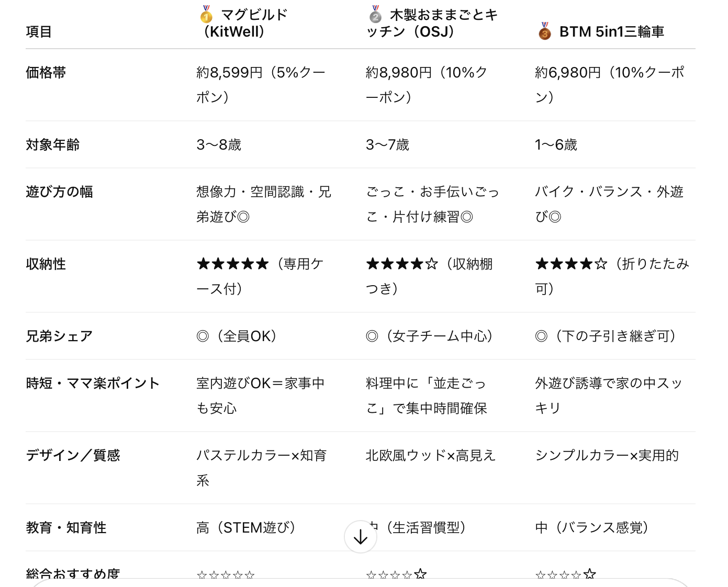Click the 収納性 star rating with 折りたたみ可

pos(571,264)
